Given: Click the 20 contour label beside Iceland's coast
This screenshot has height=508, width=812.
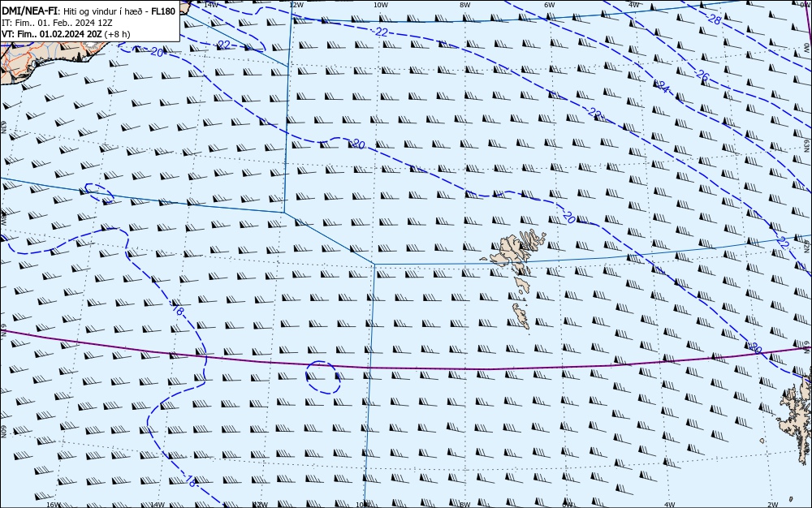Looking at the screenshot, I should click(x=157, y=52).
